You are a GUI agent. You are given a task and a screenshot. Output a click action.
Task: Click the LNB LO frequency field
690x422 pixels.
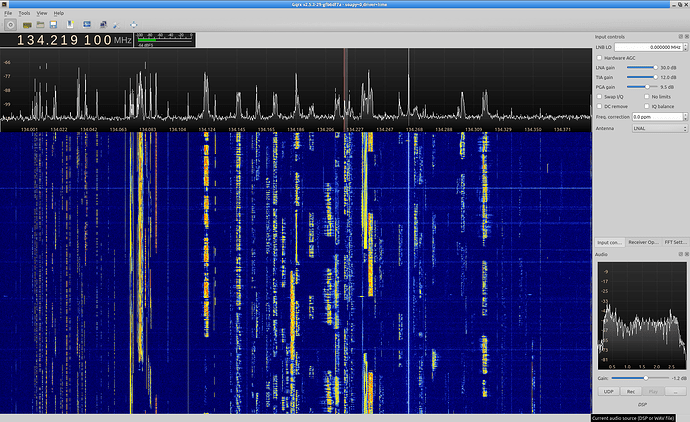[649, 47]
